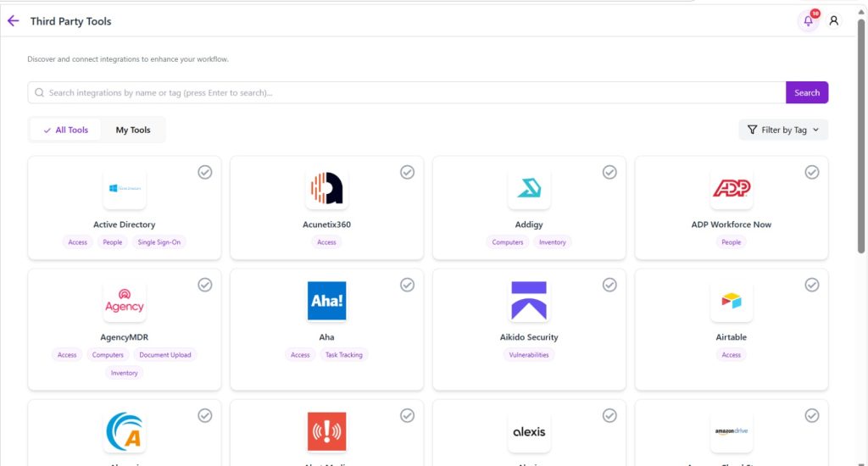
Task: Toggle amazon drive card selection checkmark
Action: point(812,415)
